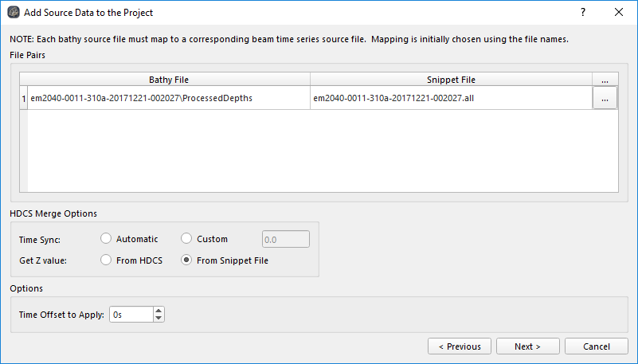Viewport: 638px width, 364px height.
Task: Select Automatic time sync option
Action: 106,239
